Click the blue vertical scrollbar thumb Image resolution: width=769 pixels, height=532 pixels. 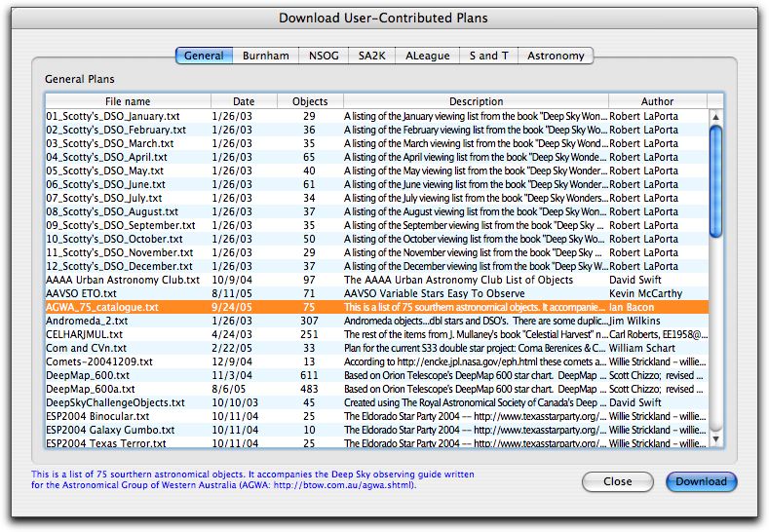coord(715,180)
